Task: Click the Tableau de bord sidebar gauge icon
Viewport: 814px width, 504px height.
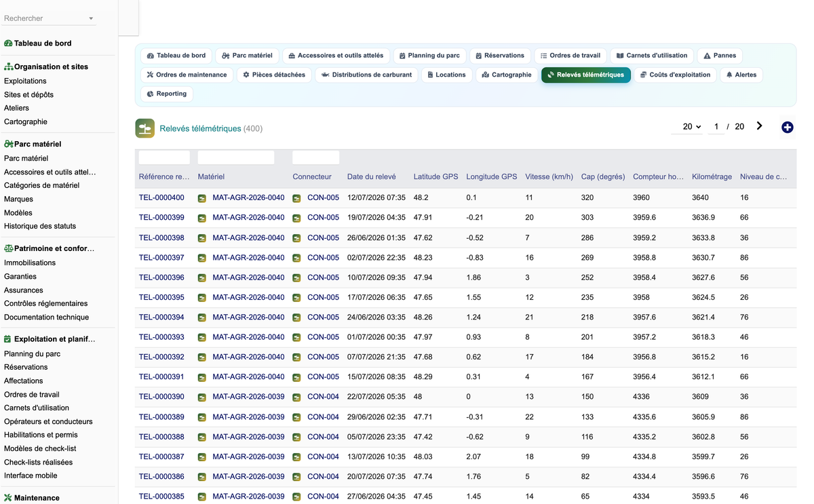Action: point(8,43)
